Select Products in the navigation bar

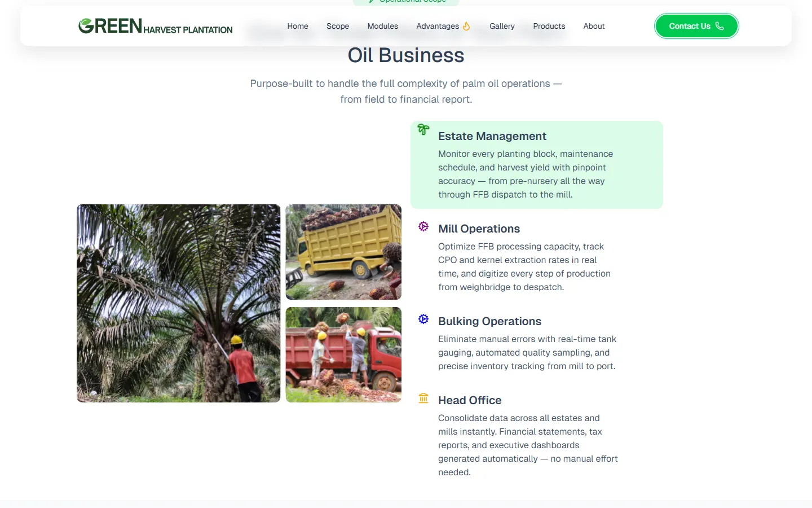click(x=549, y=26)
